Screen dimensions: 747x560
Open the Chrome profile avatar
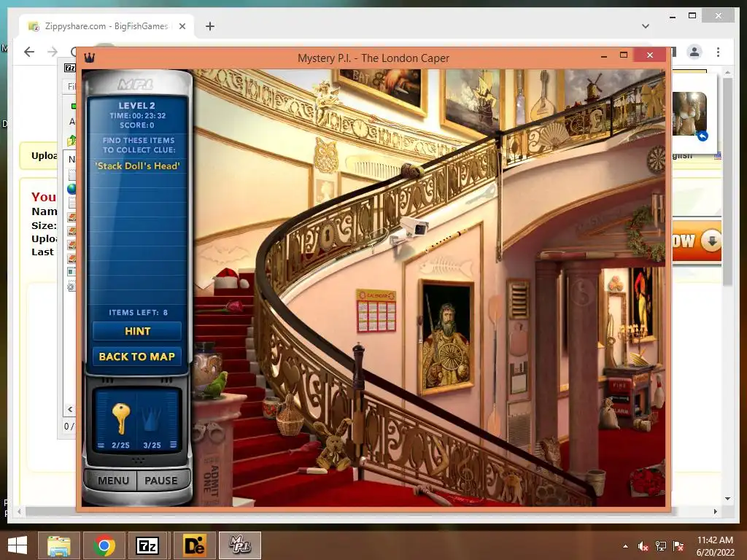point(694,52)
